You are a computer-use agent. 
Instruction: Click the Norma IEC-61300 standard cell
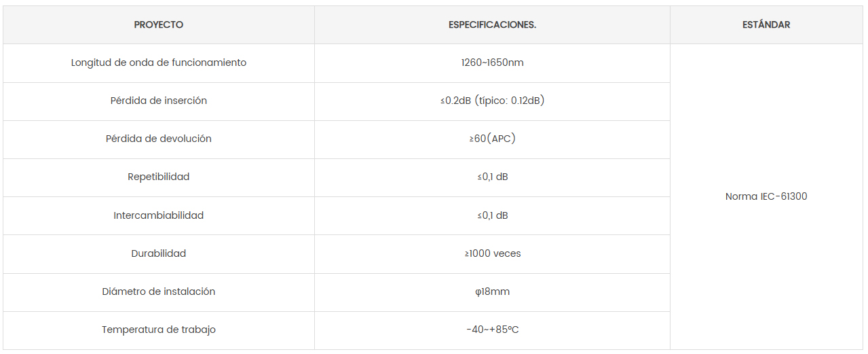766,197
